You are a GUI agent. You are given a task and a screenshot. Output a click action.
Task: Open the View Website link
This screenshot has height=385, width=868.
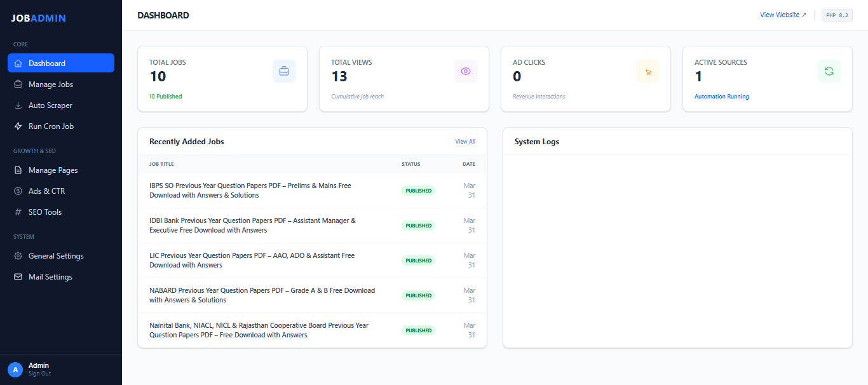(783, 15)
